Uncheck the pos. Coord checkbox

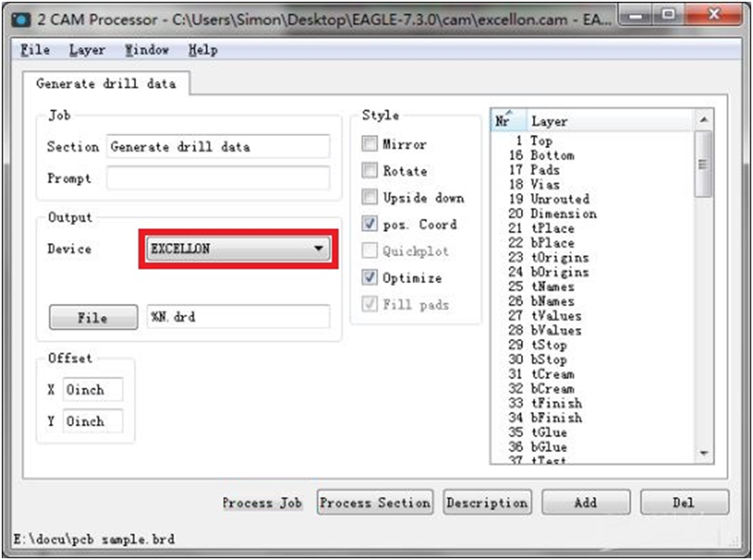tap(370, 224)
